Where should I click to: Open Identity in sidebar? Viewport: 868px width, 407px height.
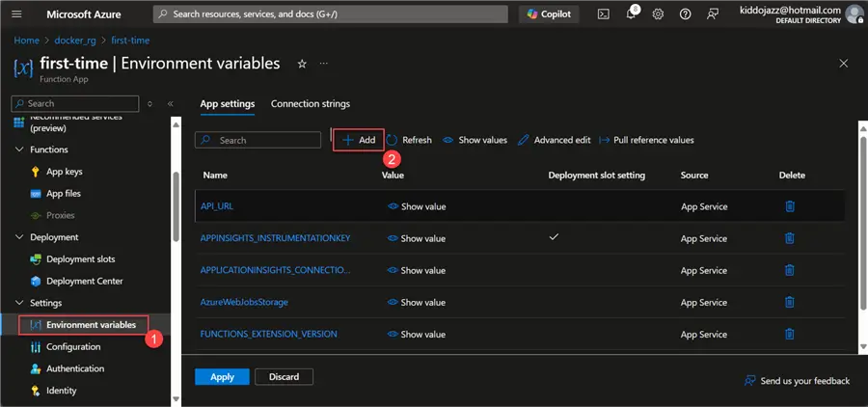pyautogui.click(x=61, y=391)
